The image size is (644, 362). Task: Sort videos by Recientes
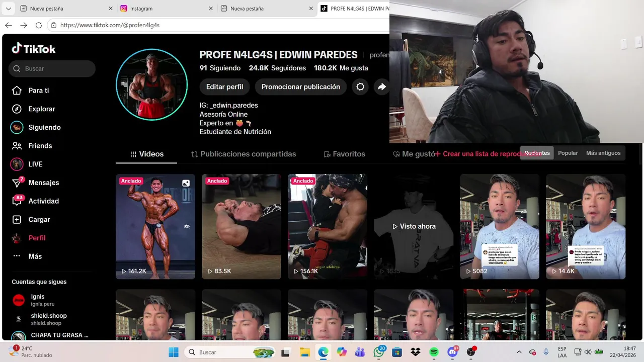pyautogui.click(x=537, y=153)
